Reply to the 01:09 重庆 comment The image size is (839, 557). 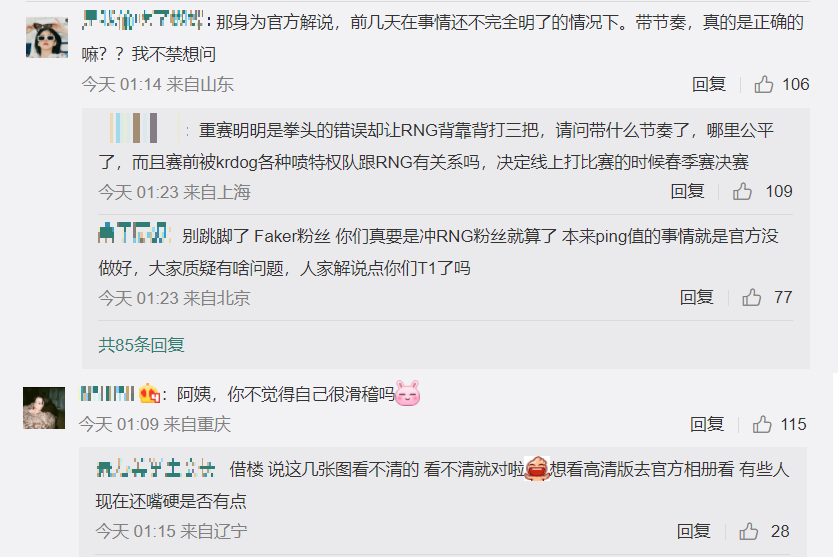706,424
